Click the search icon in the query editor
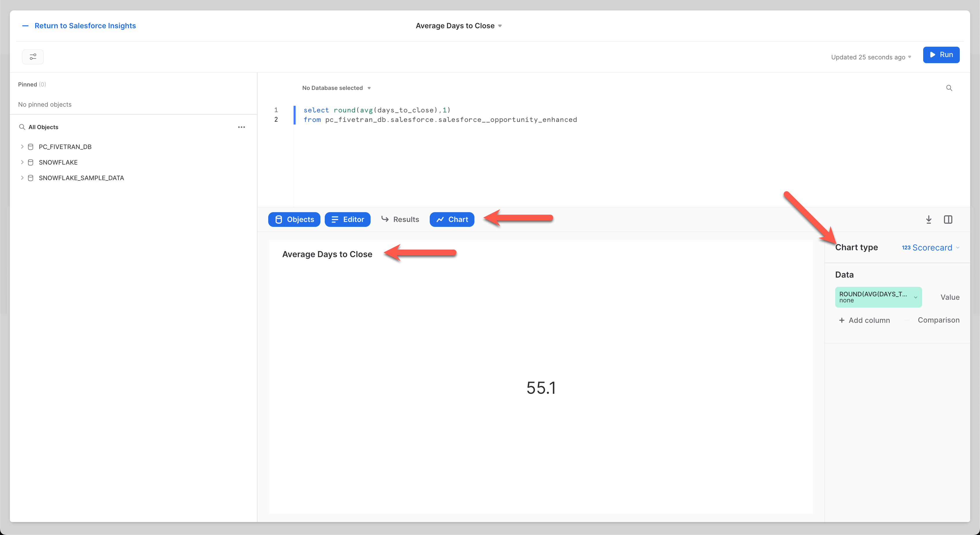Viewport: 980px width, 535px height. click(x=949, y=88)
